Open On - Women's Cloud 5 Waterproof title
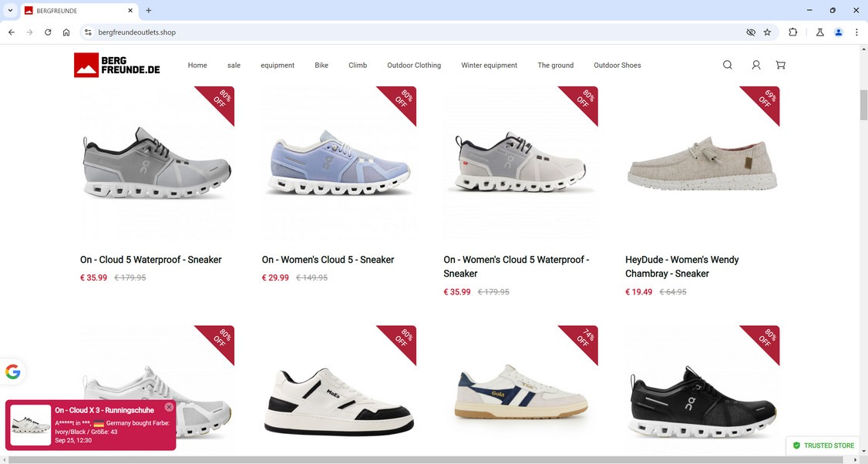 (x=516, y=267)
